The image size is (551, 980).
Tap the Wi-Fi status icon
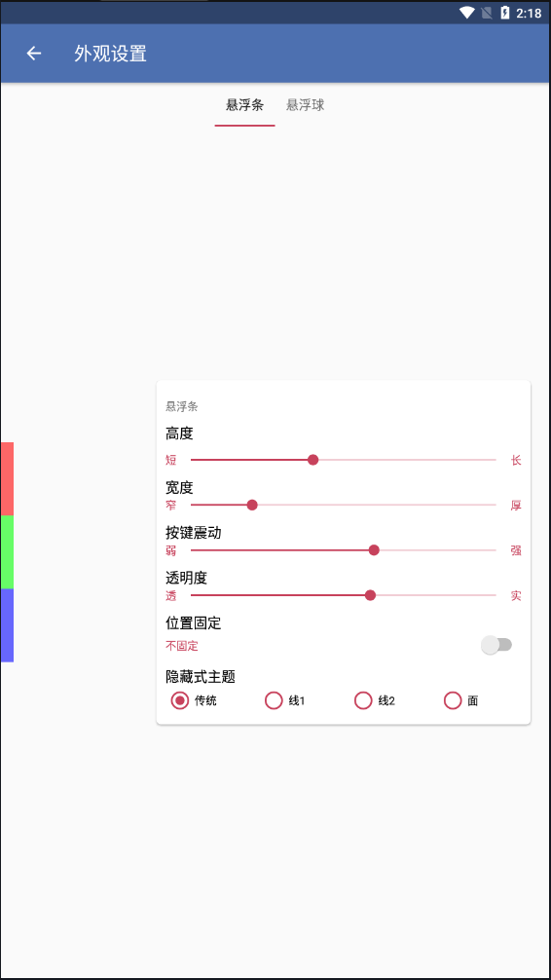point(466,13)
